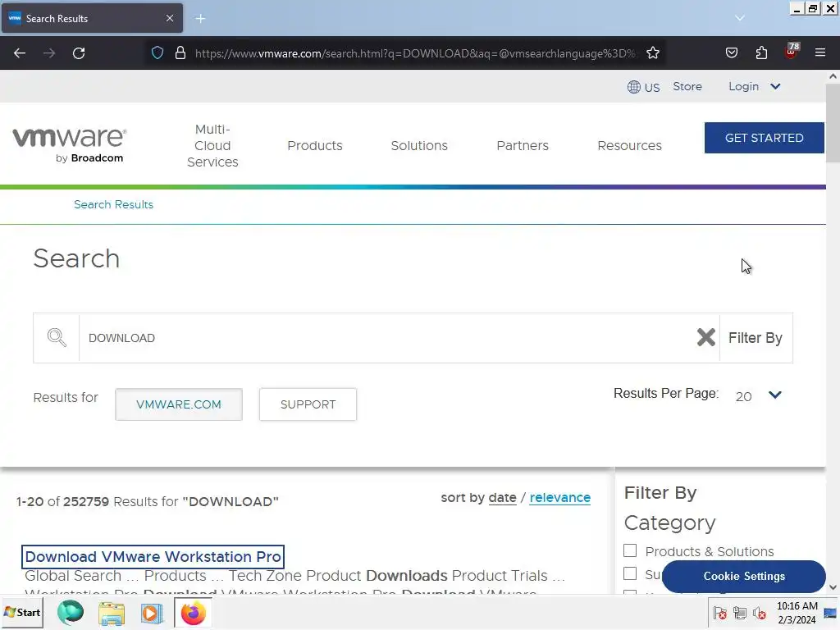Image resolution: width=840 pixels, height=630 pixels.
Task: Click the GET STARTED button
Action: pyautogui.click(x=765, y=138)
